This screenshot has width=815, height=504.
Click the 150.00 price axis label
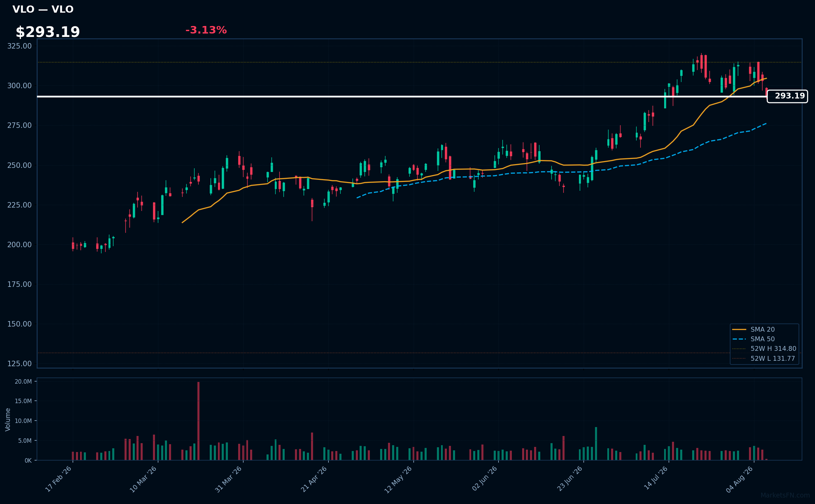click(x=20, y=324)
